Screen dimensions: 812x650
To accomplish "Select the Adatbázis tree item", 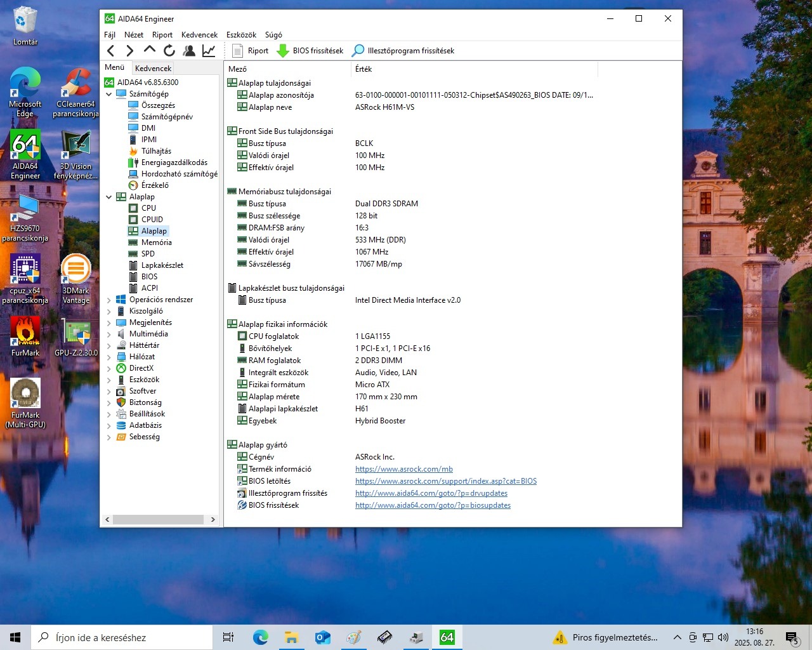I will [145, 425].
